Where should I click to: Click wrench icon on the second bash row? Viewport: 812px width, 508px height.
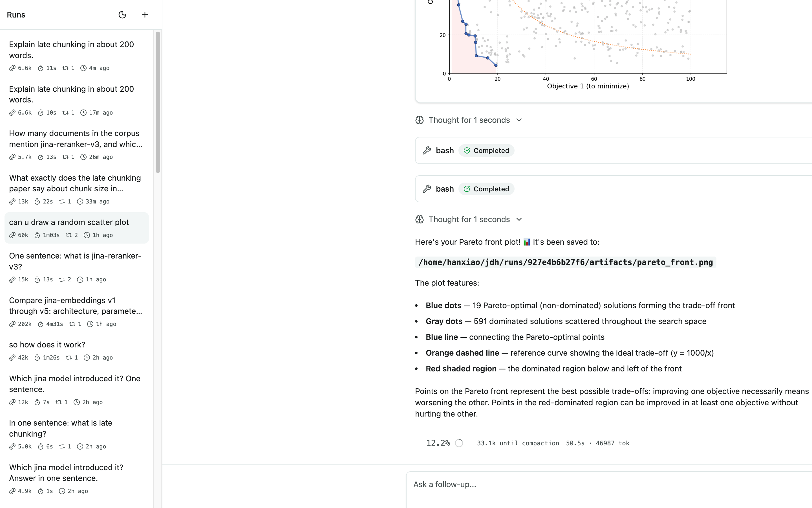(x=427, y=189)
